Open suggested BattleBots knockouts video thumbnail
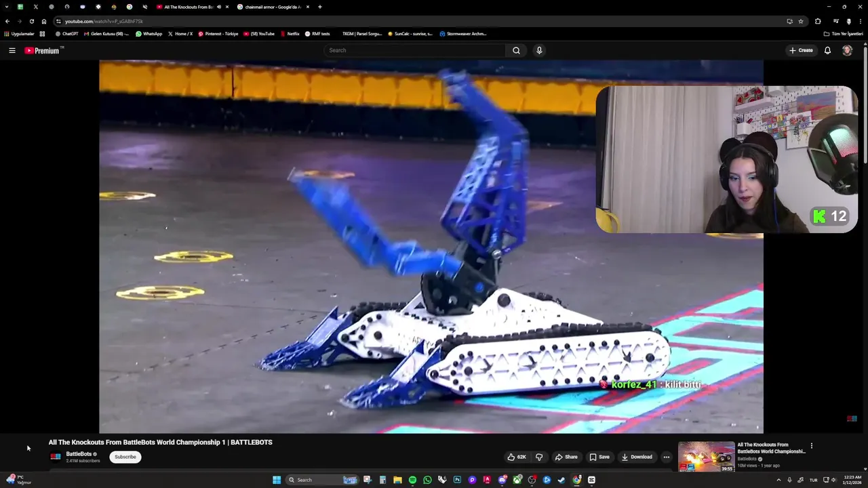Image resolution: width=868 pixels, height=488 pixels. [x=707, y=457]
